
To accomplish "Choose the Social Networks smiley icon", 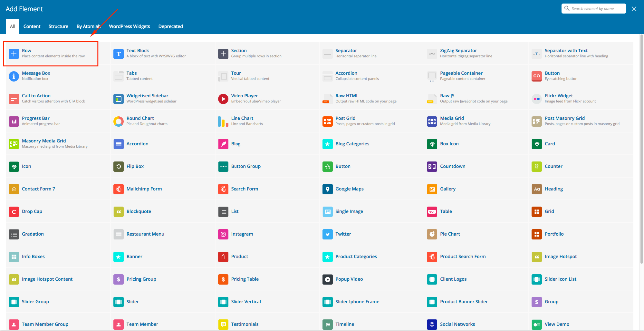I will click(x=432, y=324).
